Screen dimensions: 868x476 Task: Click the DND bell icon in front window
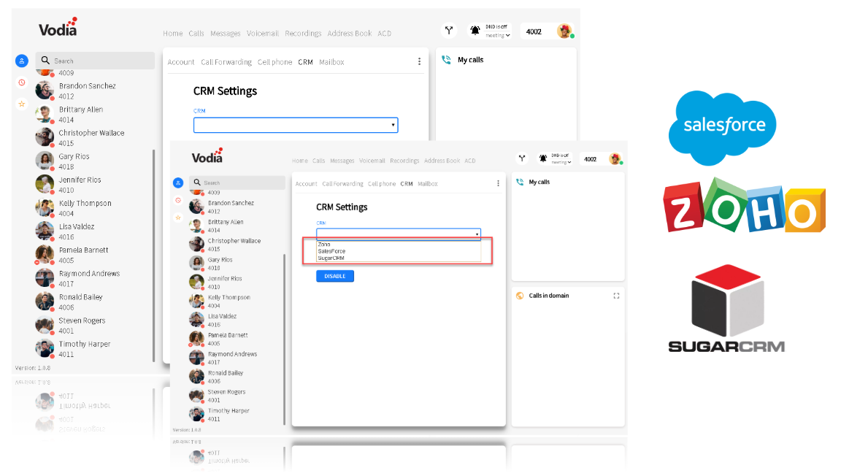[x=543, y=158]
